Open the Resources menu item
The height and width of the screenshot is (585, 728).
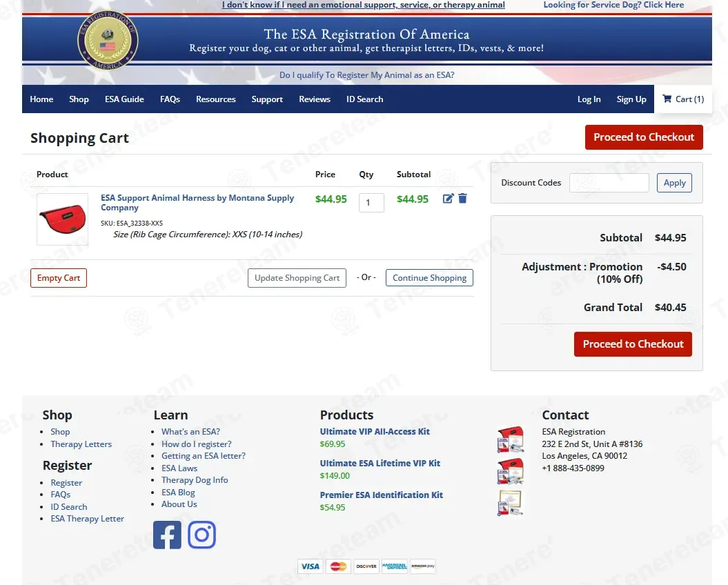pos(216,99)
